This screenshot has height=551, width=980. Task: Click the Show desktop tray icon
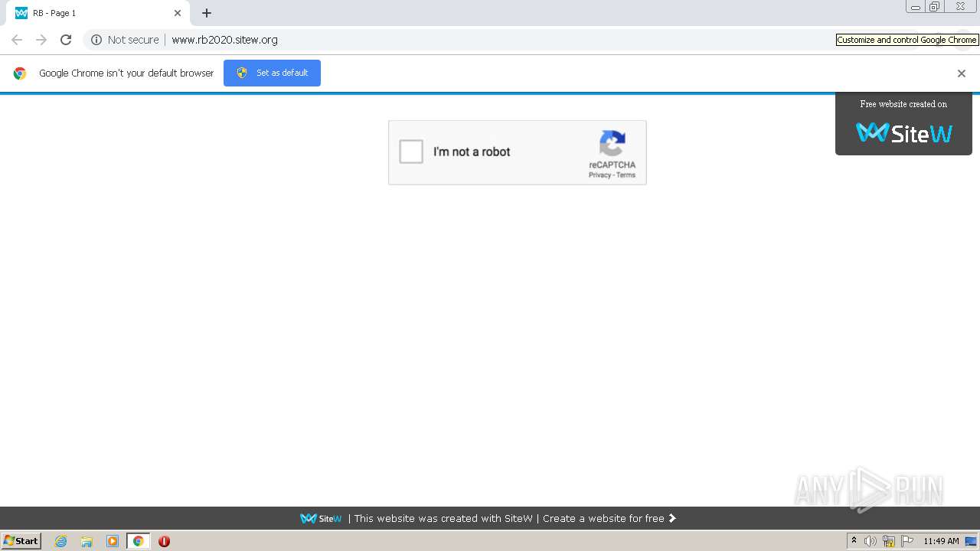point(971,541)
